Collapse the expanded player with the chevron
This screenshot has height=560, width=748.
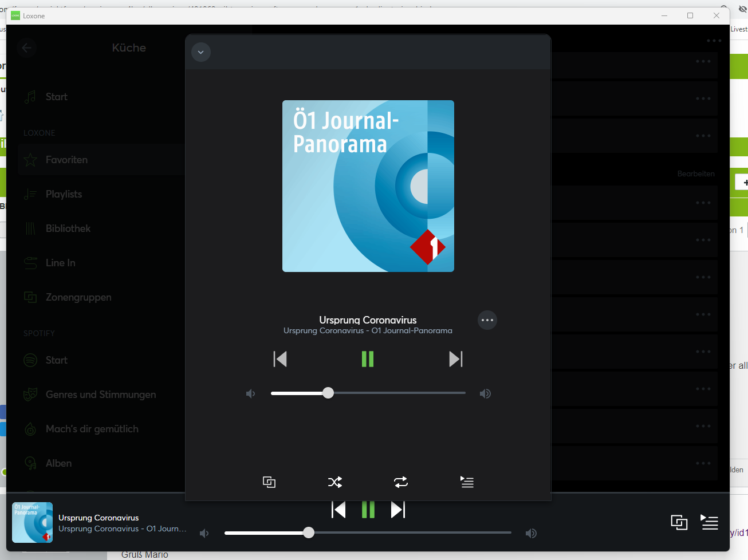pyautogui.click(x=201, y=52)
